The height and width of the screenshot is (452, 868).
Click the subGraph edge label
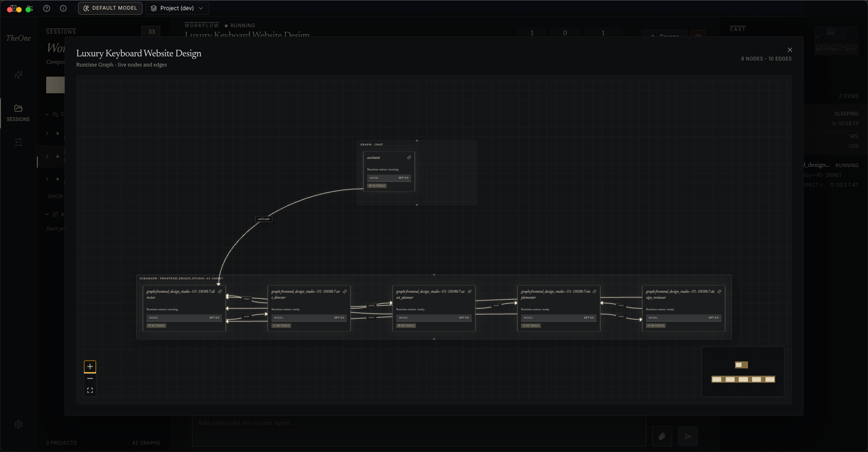pyautogui.click(x=264, y=219)
